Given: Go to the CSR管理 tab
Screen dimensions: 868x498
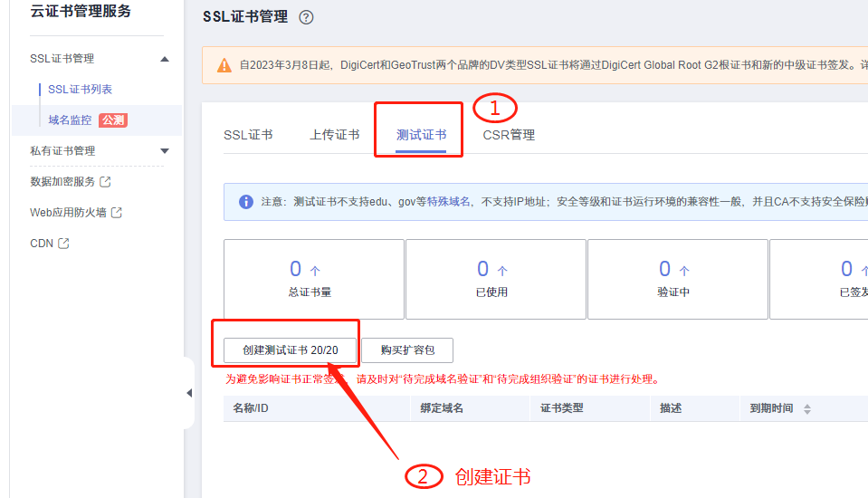Looking at the screenshot, I should point(509,135).
